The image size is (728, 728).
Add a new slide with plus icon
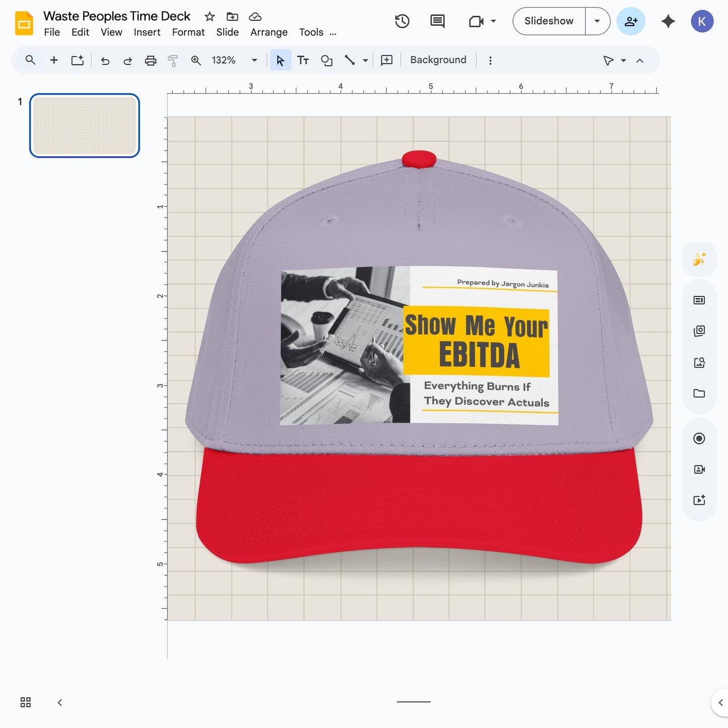click(54, 60)
